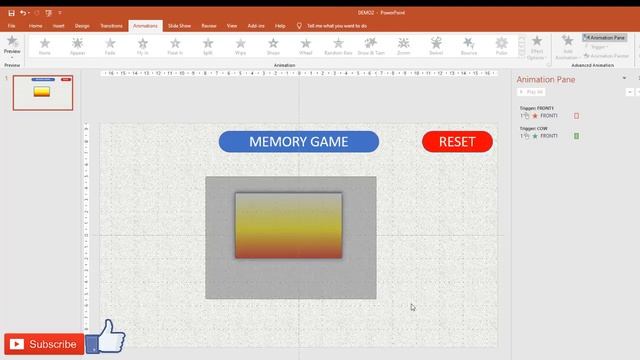Viewport: 640px width, 360px height.
Task: Switch to the Design ribbon tab
Action: [82, 26]
